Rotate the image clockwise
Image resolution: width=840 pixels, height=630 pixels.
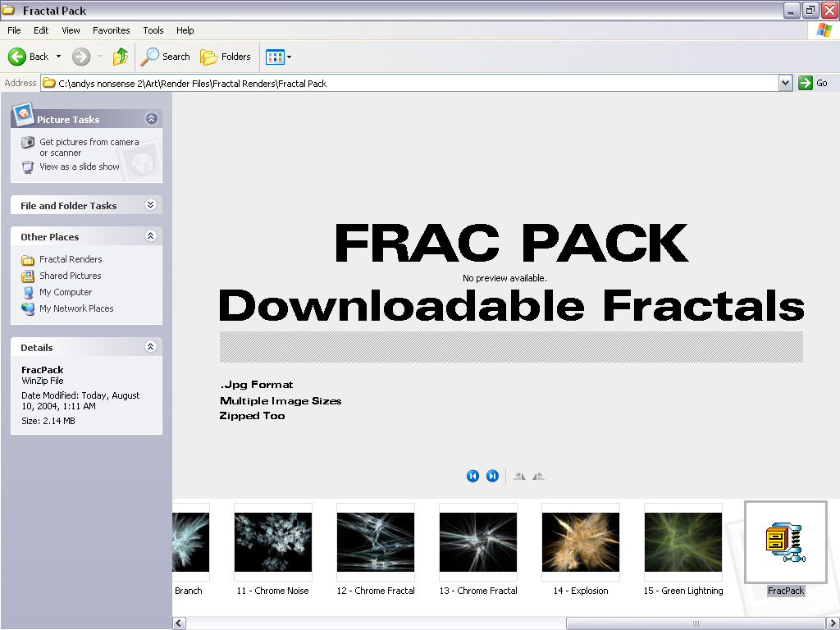537,476
